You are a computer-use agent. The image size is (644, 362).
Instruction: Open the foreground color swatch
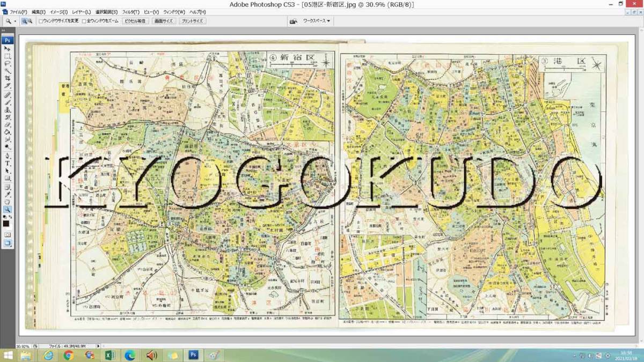coord(6,223)
